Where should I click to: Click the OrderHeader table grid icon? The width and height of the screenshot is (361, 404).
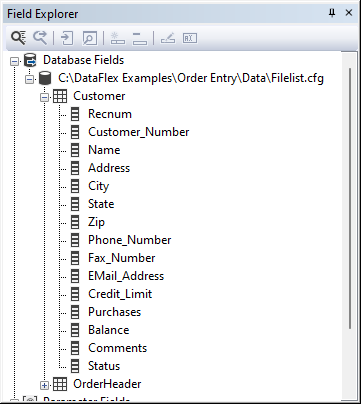point(60,384)
